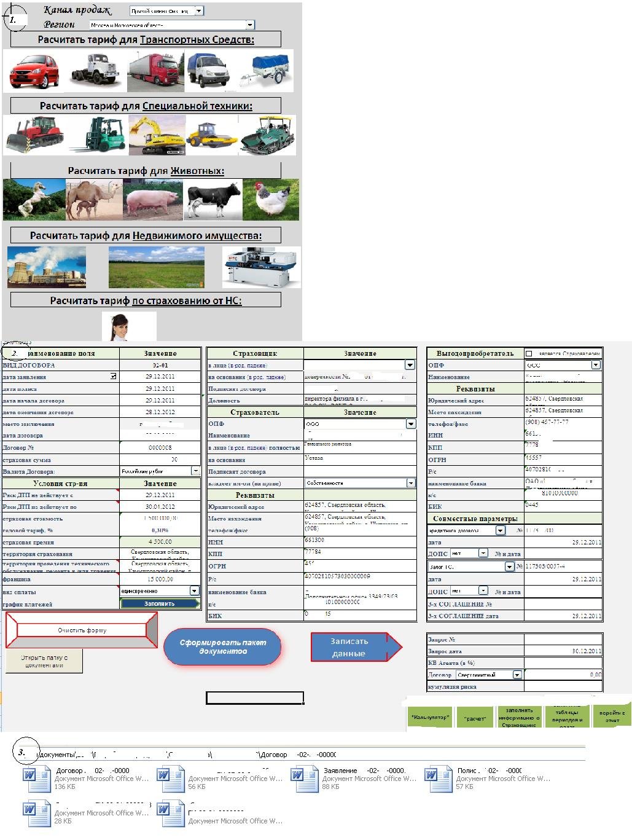632x840 pixels.
Task: Click the 'франшиза' value 15 000,00
Action: 160,579
